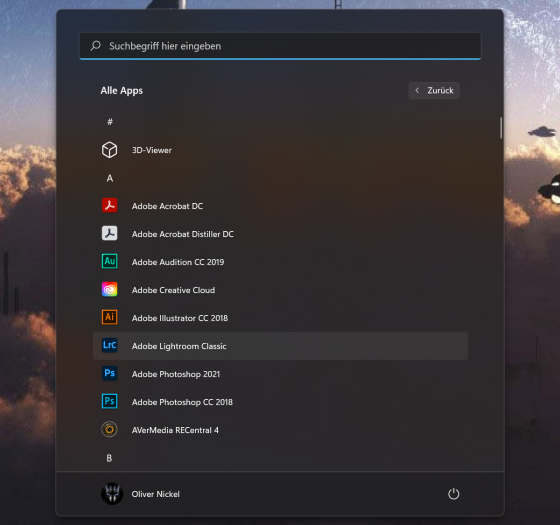Choose Adobe Acrobat Distiller DC label
The height and width of the screenshot is (525, 560).
(182, 234)
